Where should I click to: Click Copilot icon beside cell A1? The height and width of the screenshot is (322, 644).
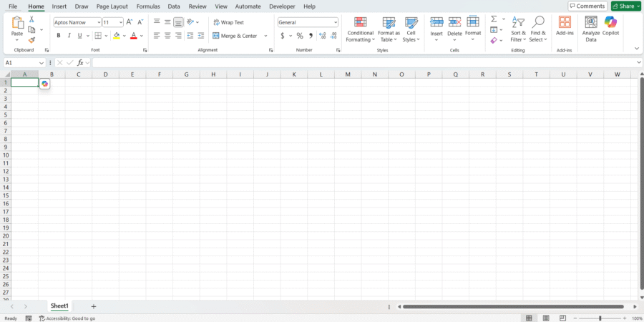click(45, 84)
